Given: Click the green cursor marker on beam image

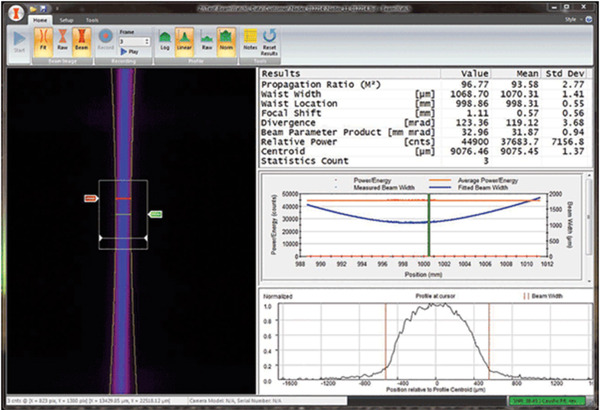Looking at the screenshot, I should click(155, 214).
